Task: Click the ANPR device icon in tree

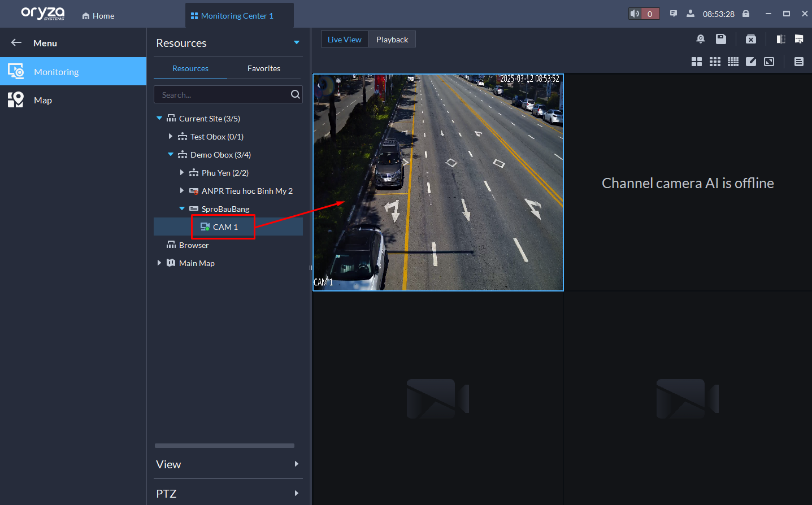Action: tap(194, 191)
